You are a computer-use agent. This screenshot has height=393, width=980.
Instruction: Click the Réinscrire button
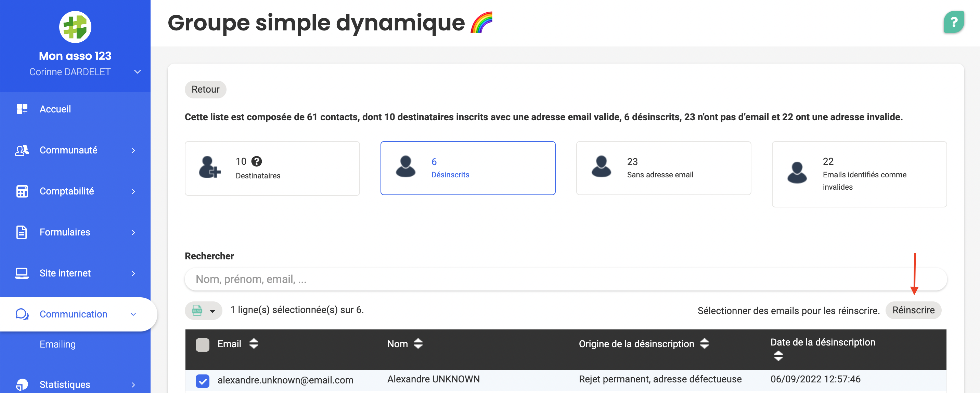(913, 310)
